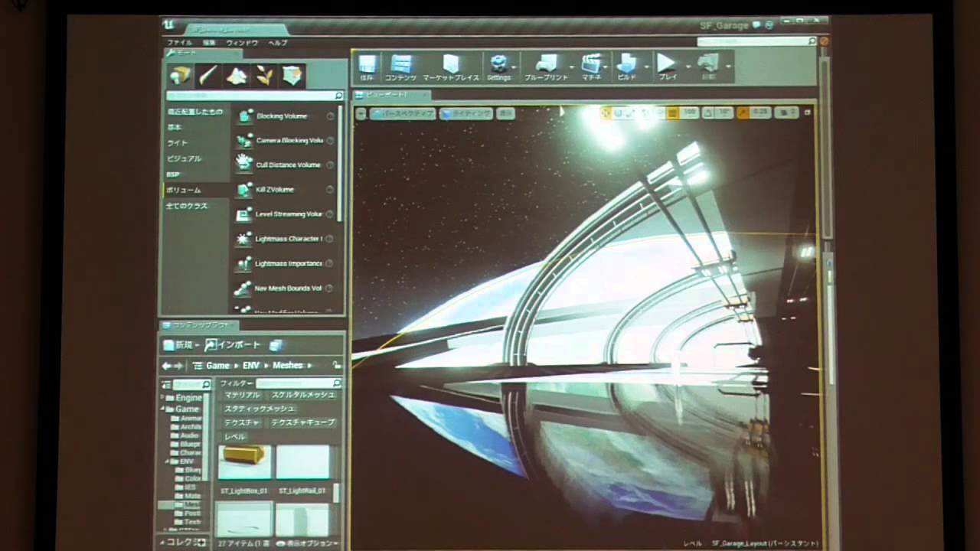Click the 表示オプション button
The height and width of the screenshot is (551, 980).
coord(307,543)
